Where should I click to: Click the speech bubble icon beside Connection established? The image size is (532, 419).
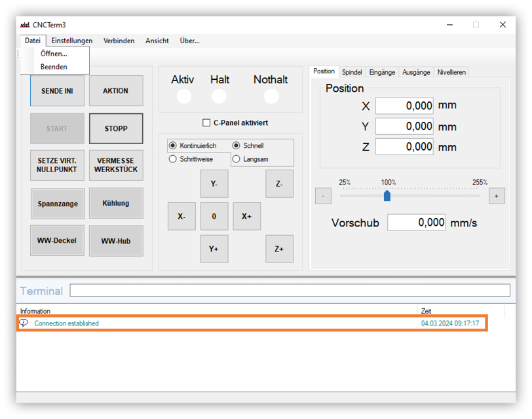[x=24, y=323]
